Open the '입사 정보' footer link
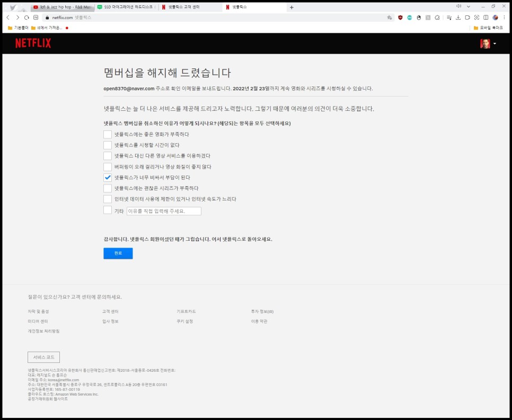The height and width of the screenshot is (420, 512). click(x=110, y=321)
